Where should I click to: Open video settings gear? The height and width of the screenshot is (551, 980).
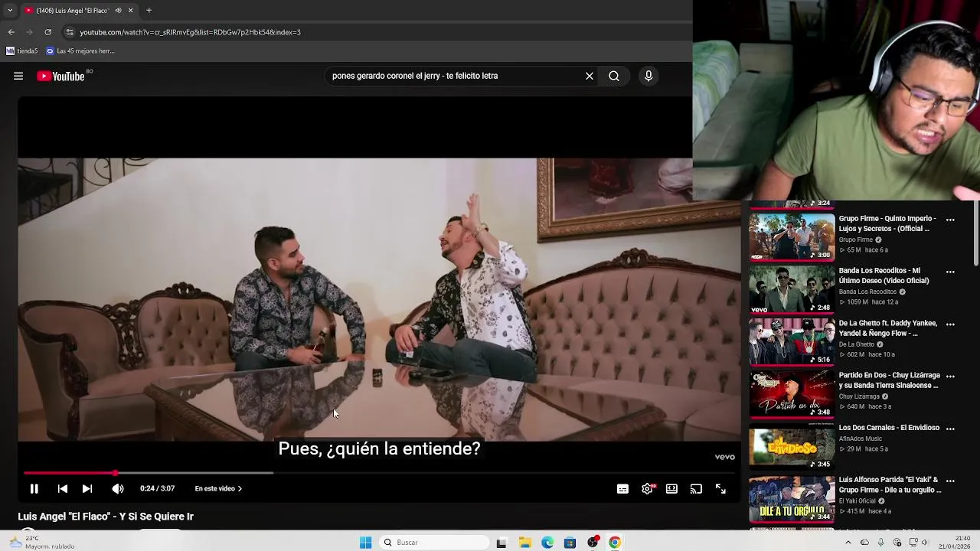tap(647, 488)
